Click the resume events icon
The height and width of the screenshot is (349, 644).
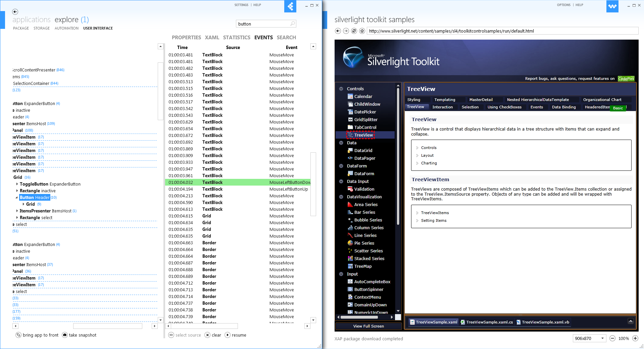coord(228,335)
